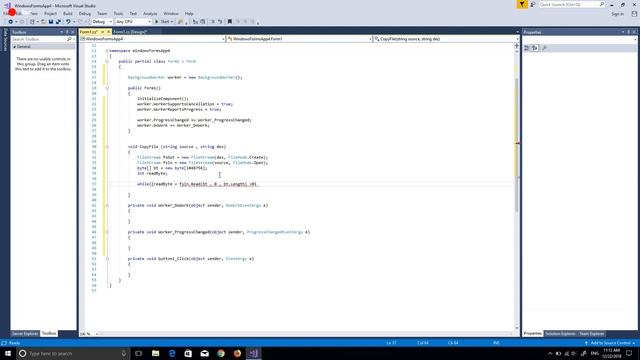
Task: Switch to Solution Explorer tab
Action: (x=560, y=333)
